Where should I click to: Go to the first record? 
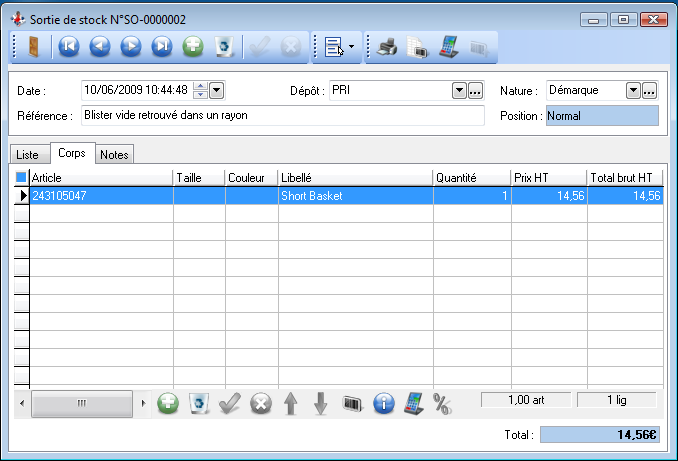click(x=69, y=46)
